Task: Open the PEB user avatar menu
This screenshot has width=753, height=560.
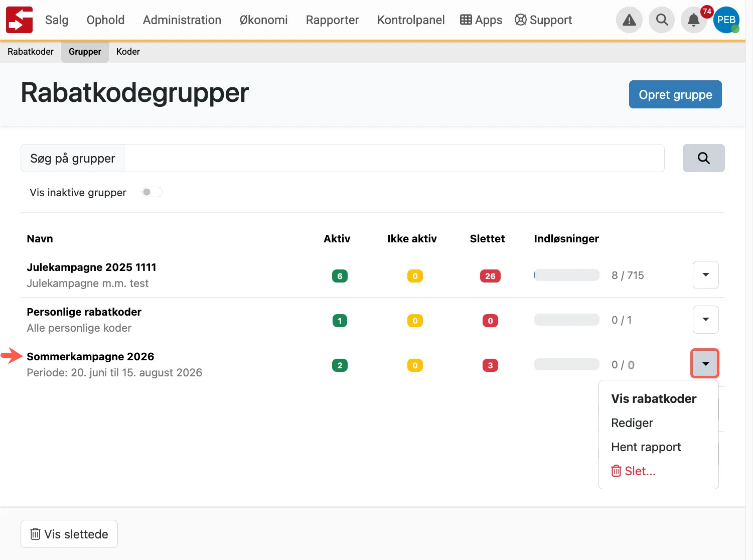Action: pos(726,20)
